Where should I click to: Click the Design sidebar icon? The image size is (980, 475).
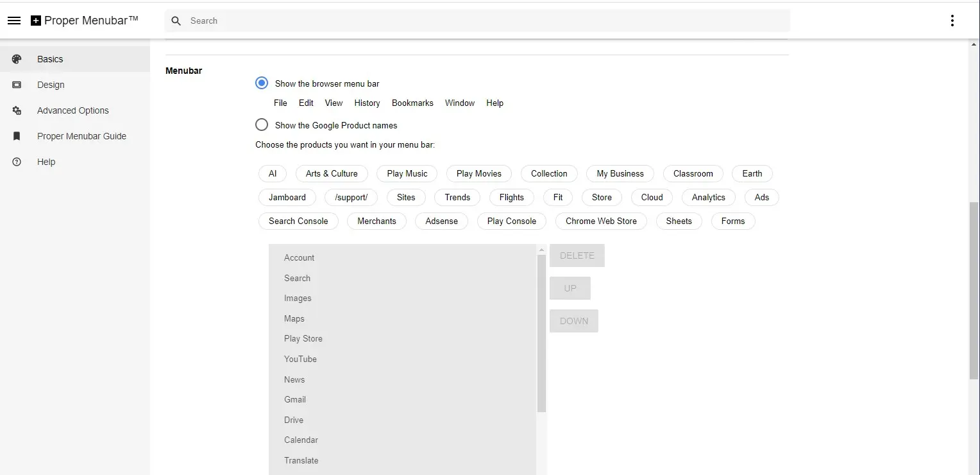(17, 85)
